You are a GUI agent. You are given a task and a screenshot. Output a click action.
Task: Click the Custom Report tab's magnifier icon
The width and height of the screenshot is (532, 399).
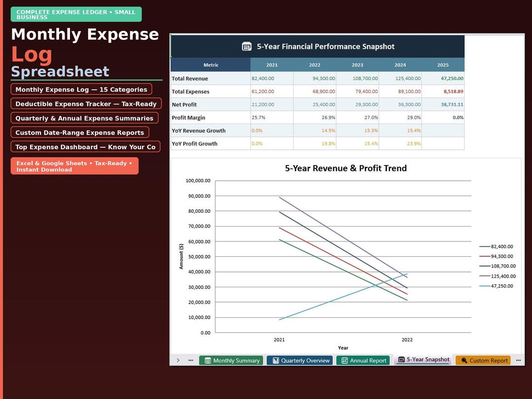[464, 360]
